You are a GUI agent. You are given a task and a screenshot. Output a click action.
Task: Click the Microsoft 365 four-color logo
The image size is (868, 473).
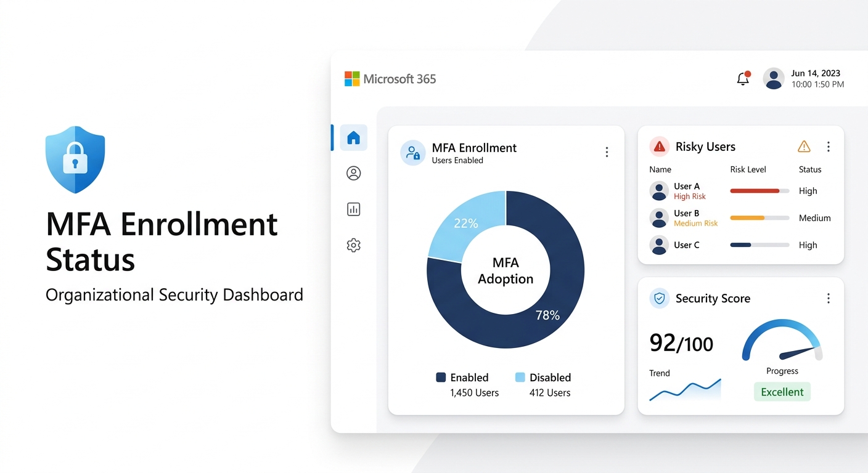pyautogui.click(x=352, y=79)
